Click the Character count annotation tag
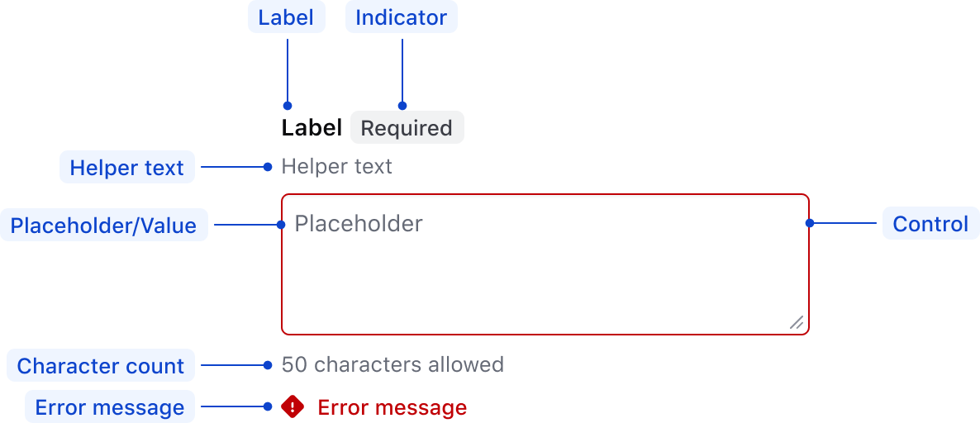The height and width of the screenshot is (423, 980). 101,366
